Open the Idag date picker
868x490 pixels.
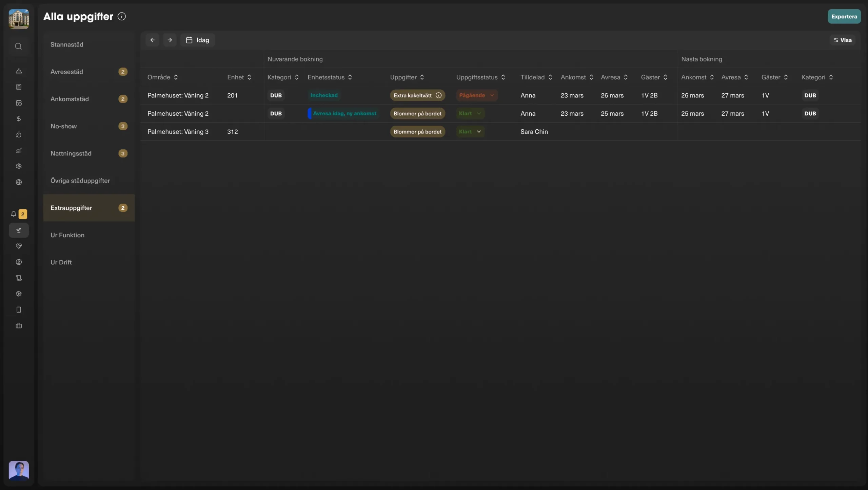198,40
